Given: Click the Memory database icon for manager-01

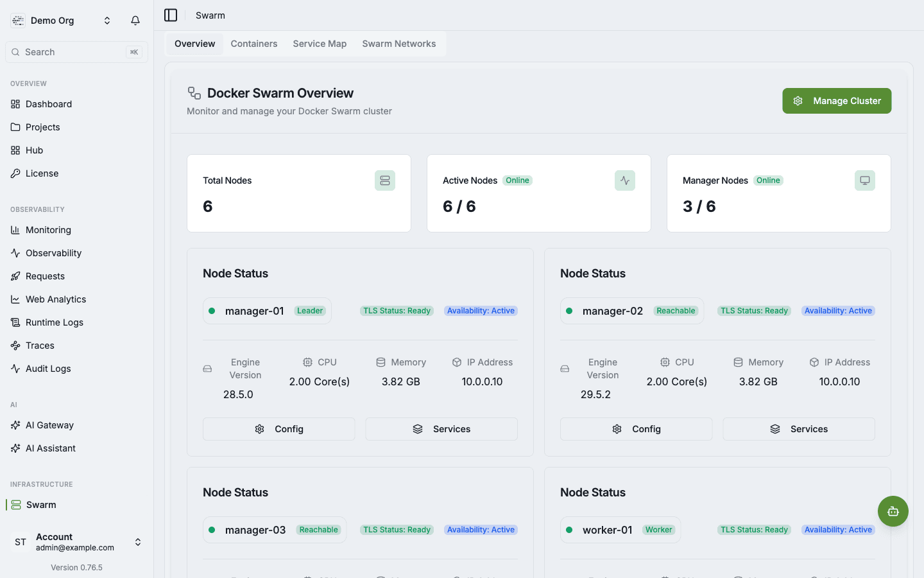Looking at the screenshot, I should pos(381,362).
